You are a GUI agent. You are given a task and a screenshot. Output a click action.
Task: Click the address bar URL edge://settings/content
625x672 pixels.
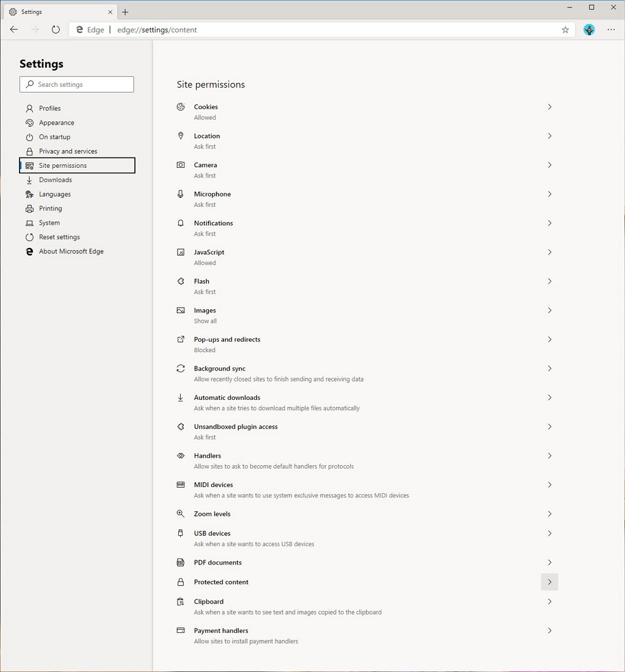[157, 29]
